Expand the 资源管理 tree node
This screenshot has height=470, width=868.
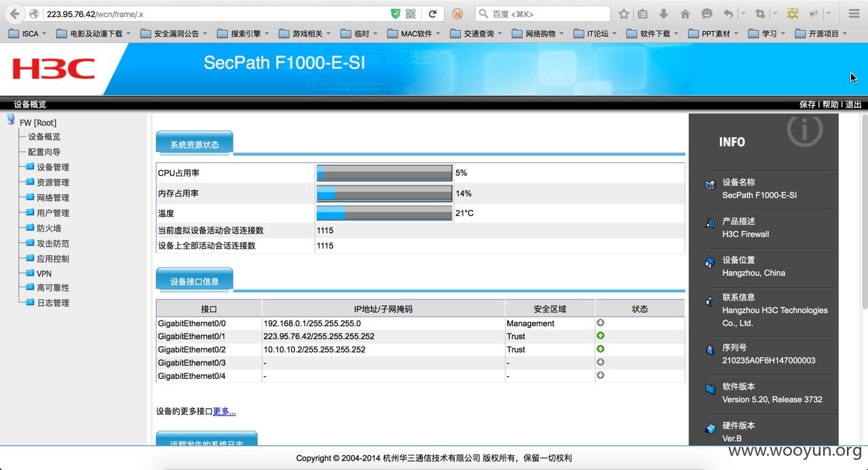tap(30, 181)
